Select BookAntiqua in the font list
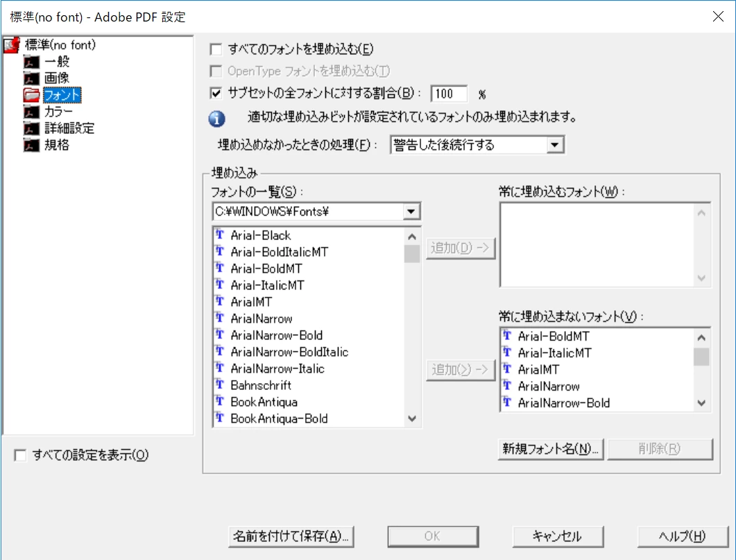Screen dimensions: 736x560 [x=264, y=402]
